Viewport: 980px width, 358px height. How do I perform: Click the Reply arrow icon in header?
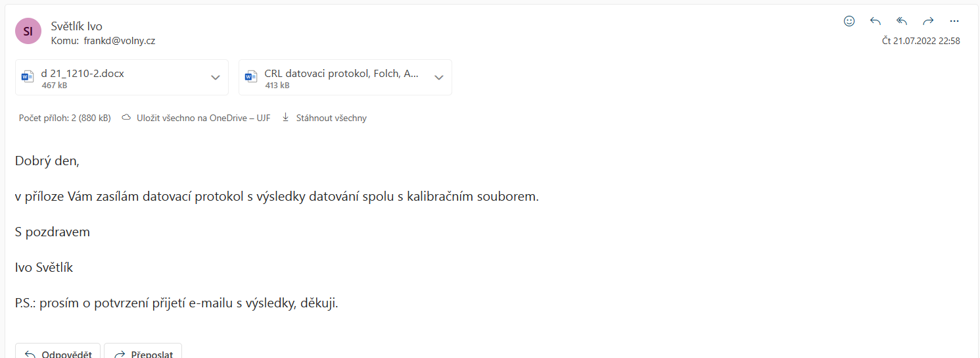tap(875, 21)
